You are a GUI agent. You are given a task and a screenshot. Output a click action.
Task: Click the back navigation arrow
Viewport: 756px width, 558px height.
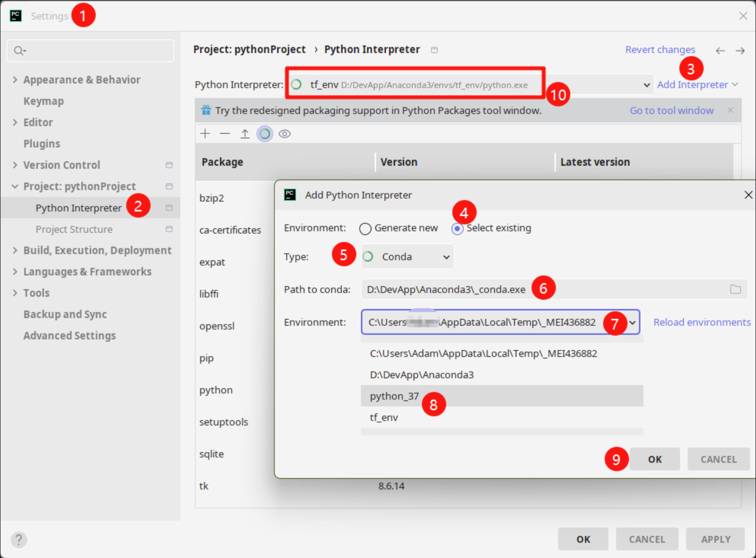720,50
